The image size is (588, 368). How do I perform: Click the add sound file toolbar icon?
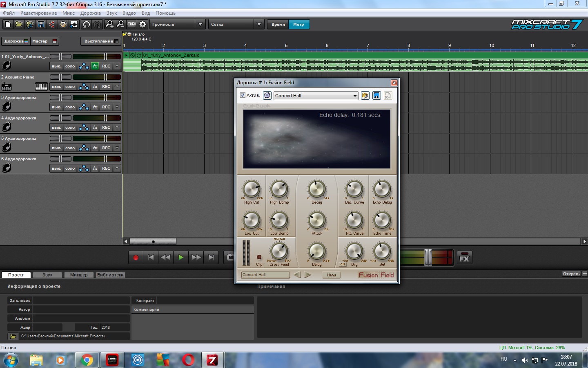[x=30, y=25]
